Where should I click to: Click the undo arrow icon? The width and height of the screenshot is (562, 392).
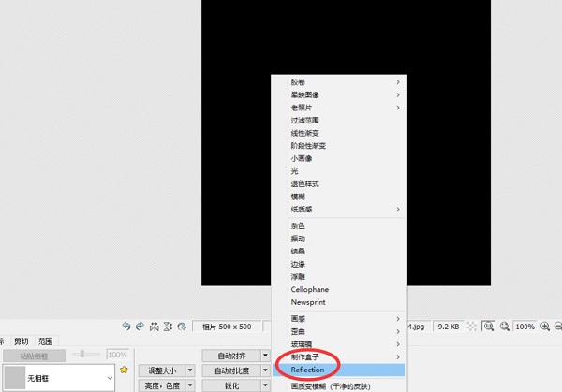[x=127, y=327]
